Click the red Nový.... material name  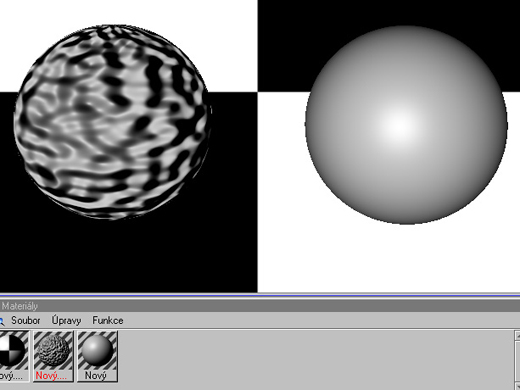point(51,376)
